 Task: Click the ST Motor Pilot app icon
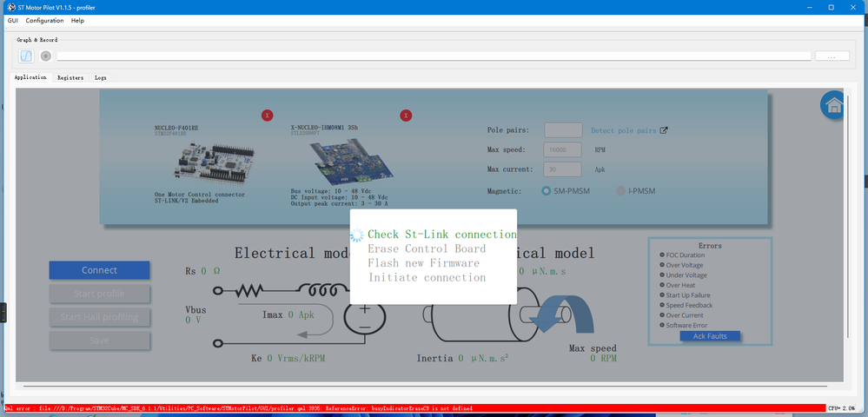(10, 7)
